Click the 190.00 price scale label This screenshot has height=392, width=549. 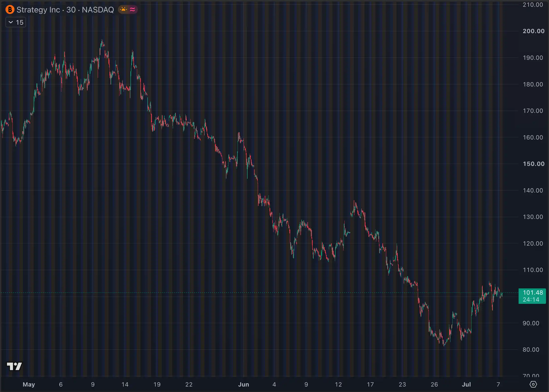[x=533, y=58]
